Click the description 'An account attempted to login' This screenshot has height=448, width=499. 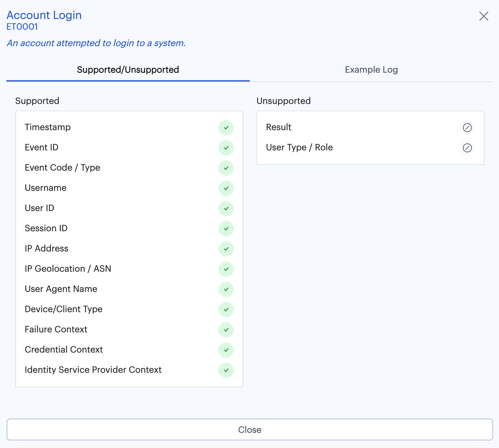coord(96,43)
